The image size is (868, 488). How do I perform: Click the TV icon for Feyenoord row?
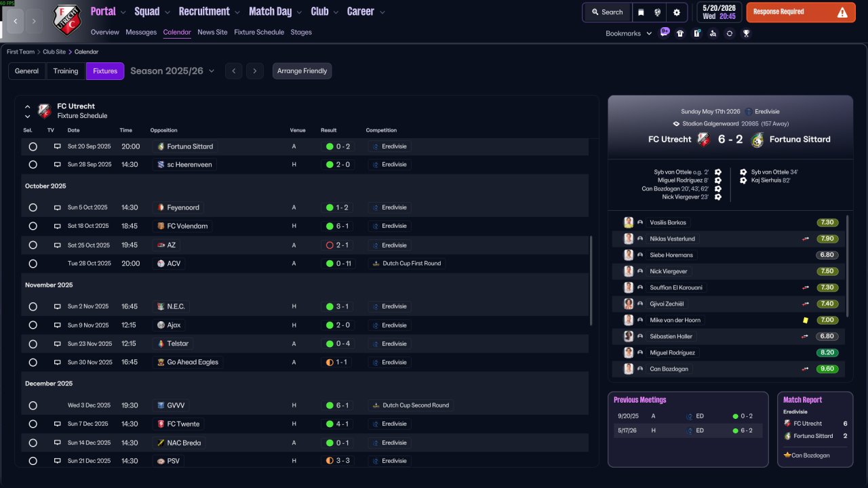click(58, 207)
